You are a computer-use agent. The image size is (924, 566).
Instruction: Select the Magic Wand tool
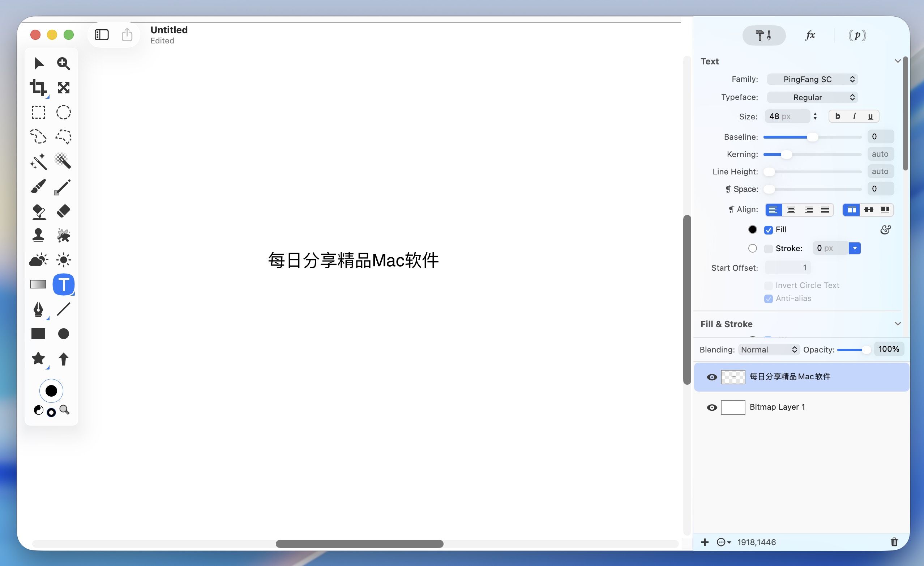click(x=38, y=161)
